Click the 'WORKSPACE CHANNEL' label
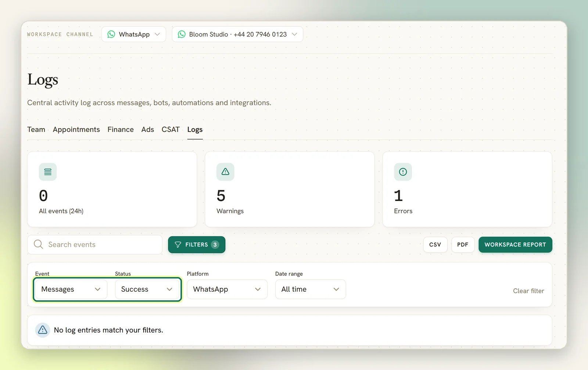This screenshot has height=370, width=588. [60, 34]
